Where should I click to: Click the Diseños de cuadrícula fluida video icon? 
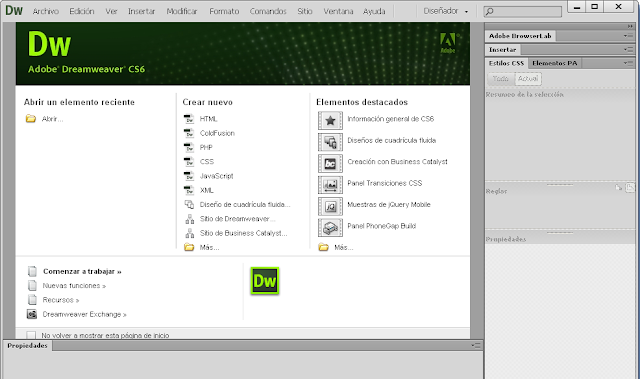point(330,142)
